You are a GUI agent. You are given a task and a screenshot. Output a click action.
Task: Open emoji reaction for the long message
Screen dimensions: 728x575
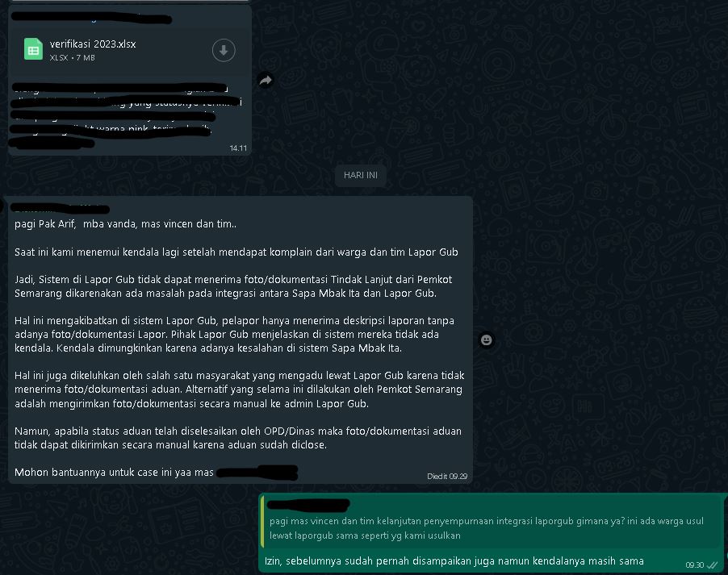486,340
